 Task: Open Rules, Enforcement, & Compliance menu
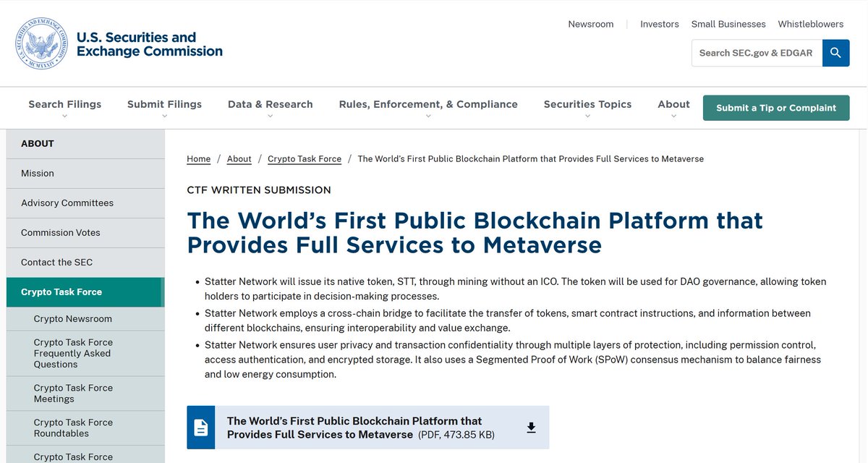(428, 104)
